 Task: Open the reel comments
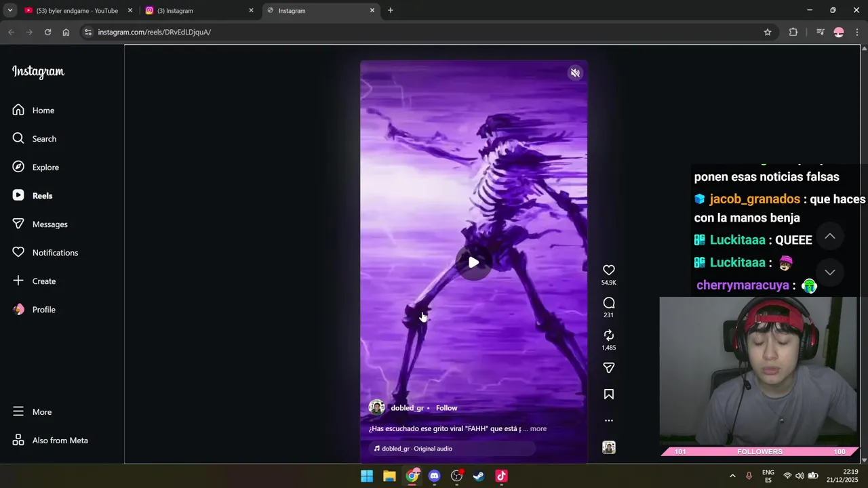coord(609,303)
